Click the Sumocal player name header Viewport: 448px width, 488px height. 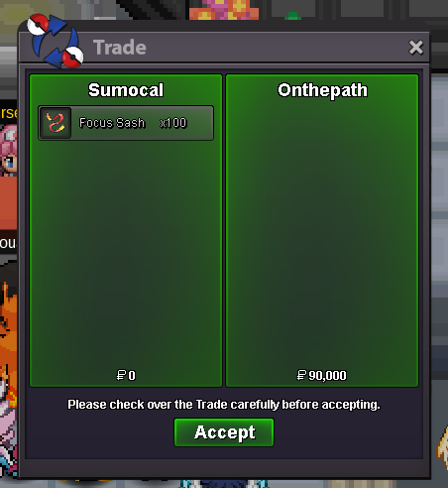click(x=126, y=90)
